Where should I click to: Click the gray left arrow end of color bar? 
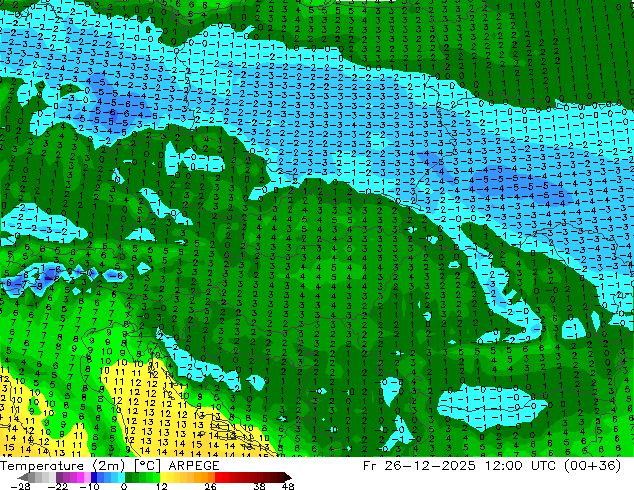click(23, 477)
